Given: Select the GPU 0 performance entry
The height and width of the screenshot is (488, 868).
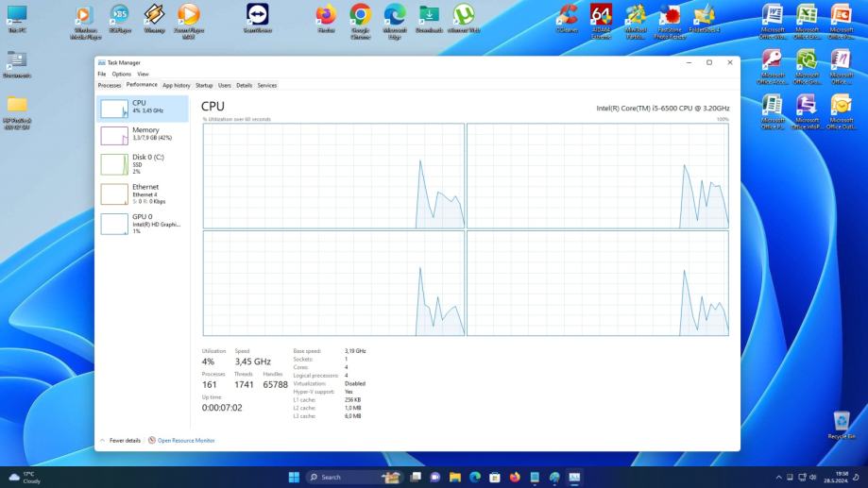Looking at the screenshot, I should [x=143, y=224].
